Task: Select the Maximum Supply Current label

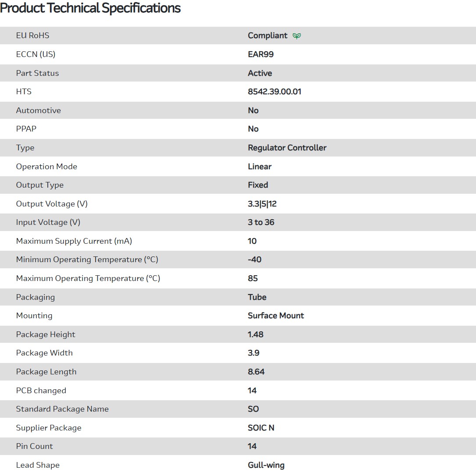Action: 74,241
